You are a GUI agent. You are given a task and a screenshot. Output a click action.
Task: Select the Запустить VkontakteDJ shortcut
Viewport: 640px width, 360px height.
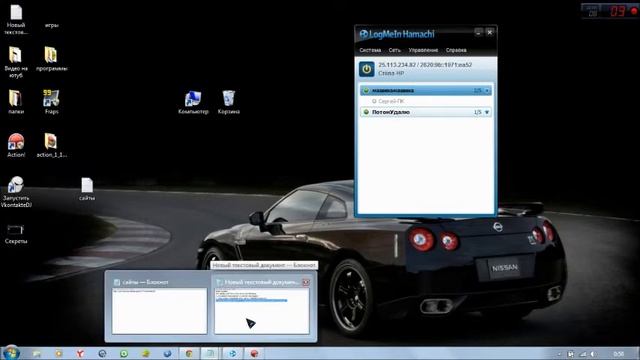pos(16,192)
